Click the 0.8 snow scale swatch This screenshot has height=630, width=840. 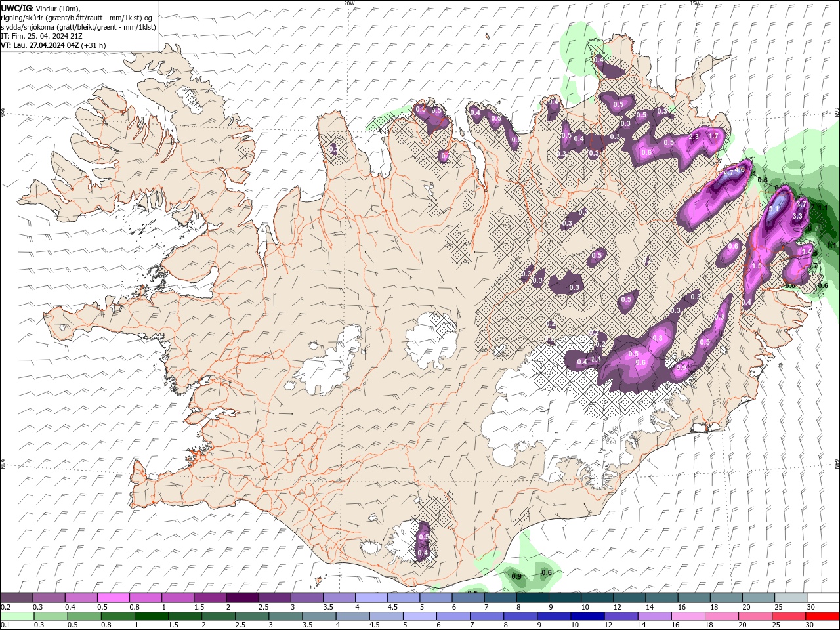[x=145, y=598]
